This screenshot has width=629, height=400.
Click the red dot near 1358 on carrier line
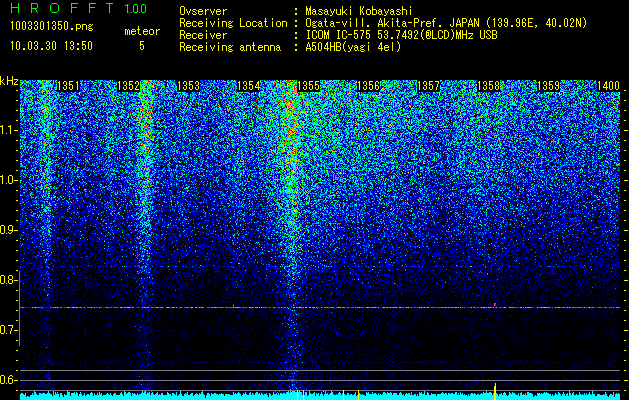[495, 305]
